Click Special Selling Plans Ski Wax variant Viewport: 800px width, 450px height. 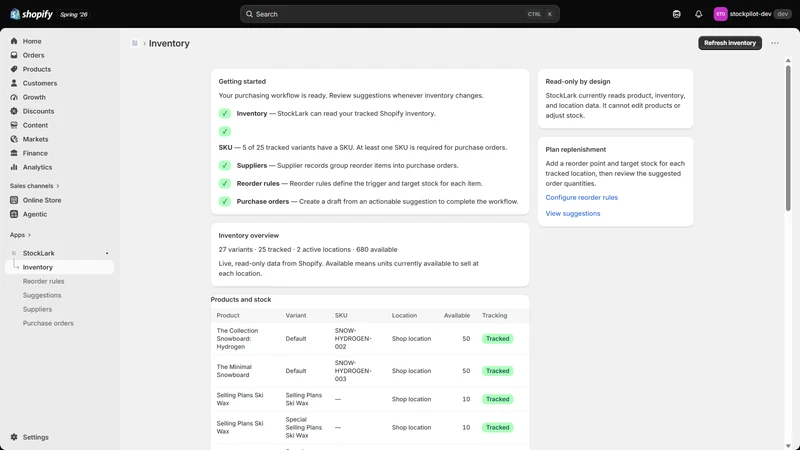(x=304, y=428)
